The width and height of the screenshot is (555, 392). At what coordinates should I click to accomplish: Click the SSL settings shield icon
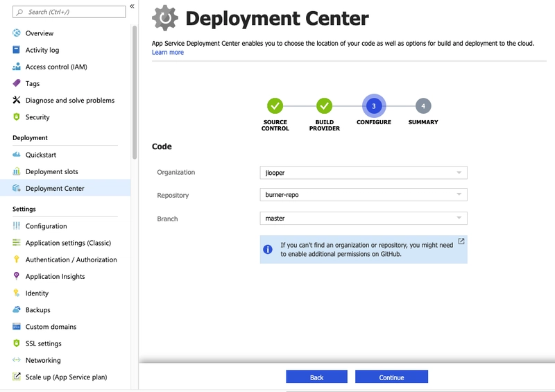click(x=16, y=343)
